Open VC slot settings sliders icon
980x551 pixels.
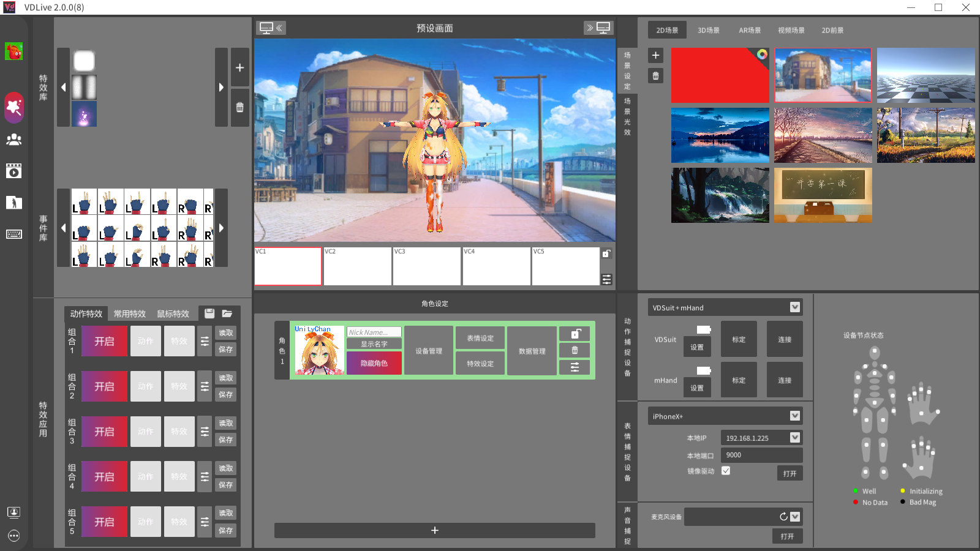pyautogui.click(x=606, y=279)
